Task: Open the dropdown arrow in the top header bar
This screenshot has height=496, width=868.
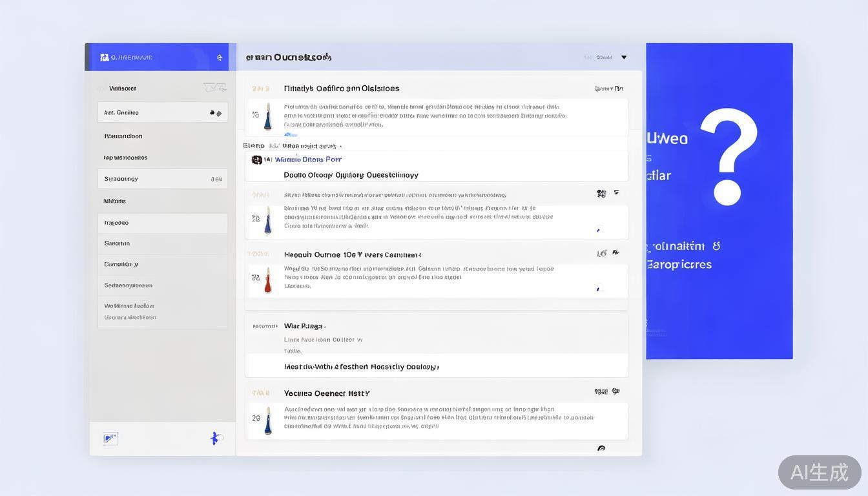Action: click(624, 57)
